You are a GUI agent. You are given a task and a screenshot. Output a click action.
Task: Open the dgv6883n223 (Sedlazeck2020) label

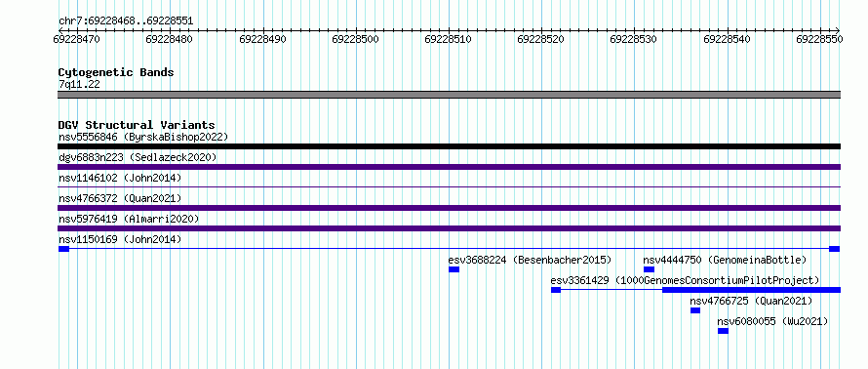[138, 158]
